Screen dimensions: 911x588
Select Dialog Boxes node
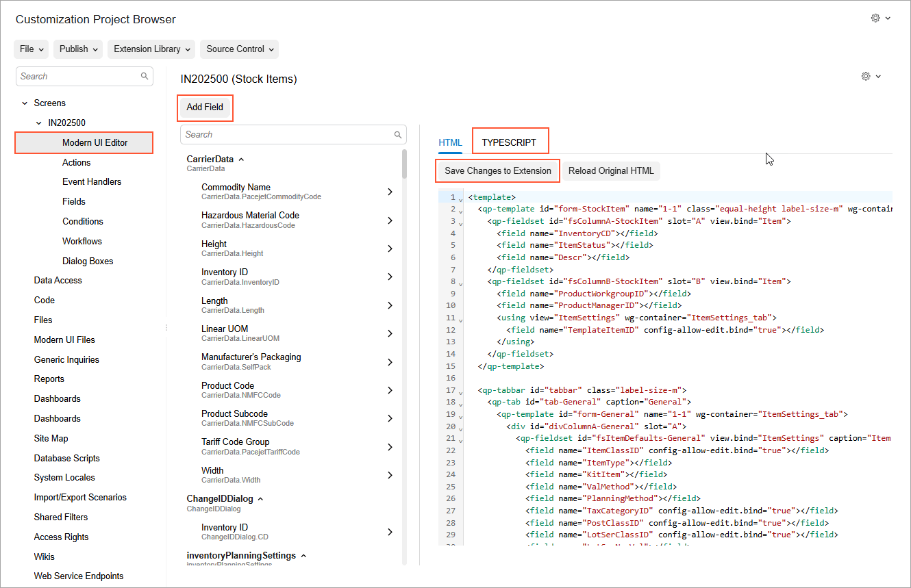pyautogui.click(x=88, y=261)
